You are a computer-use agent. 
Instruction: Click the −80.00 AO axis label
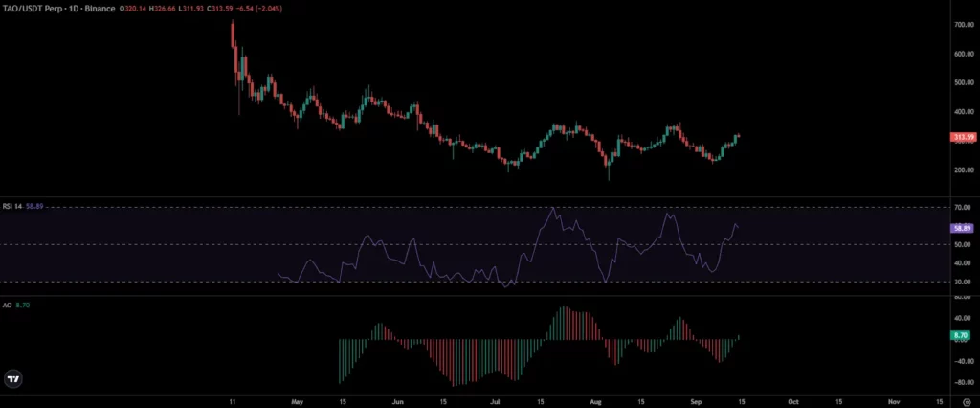point(963,382)
